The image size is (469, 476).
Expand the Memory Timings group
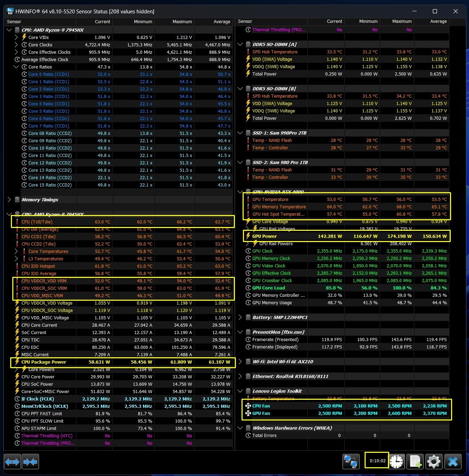point(9,200)
